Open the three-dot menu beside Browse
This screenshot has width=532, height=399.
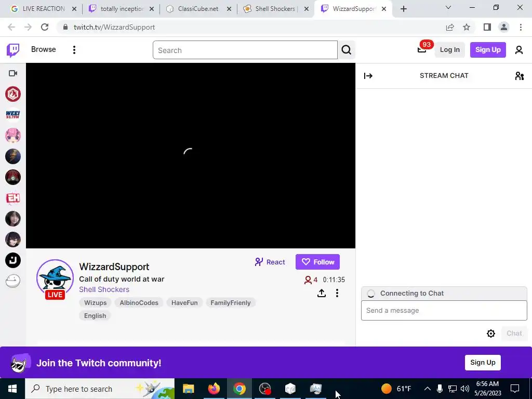(74, 50)
